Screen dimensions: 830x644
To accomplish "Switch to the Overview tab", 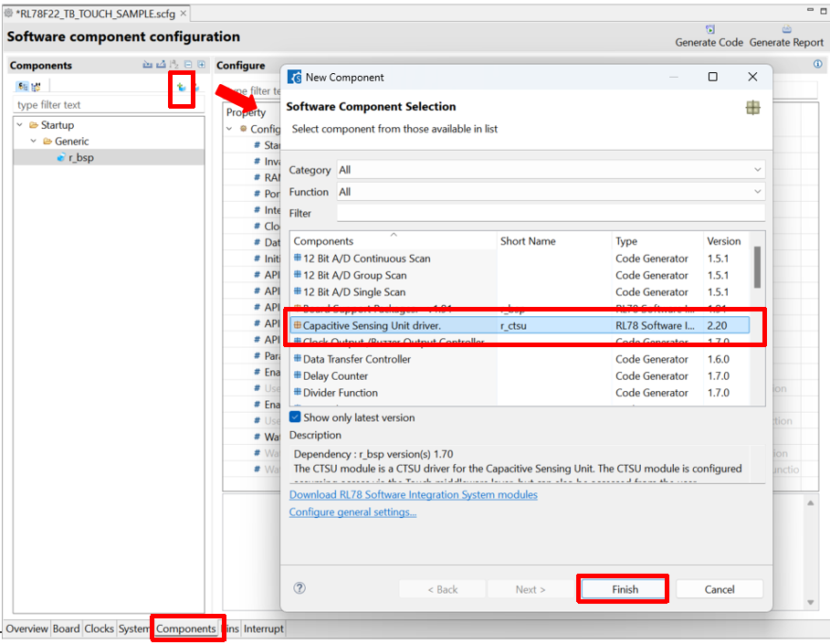I will click(27, 628).
